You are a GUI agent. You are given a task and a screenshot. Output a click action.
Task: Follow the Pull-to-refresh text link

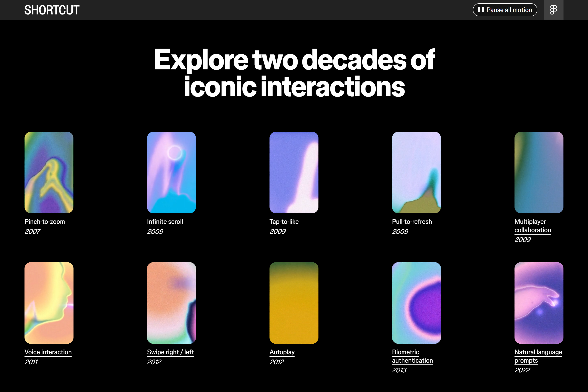(x=412, y=222)
